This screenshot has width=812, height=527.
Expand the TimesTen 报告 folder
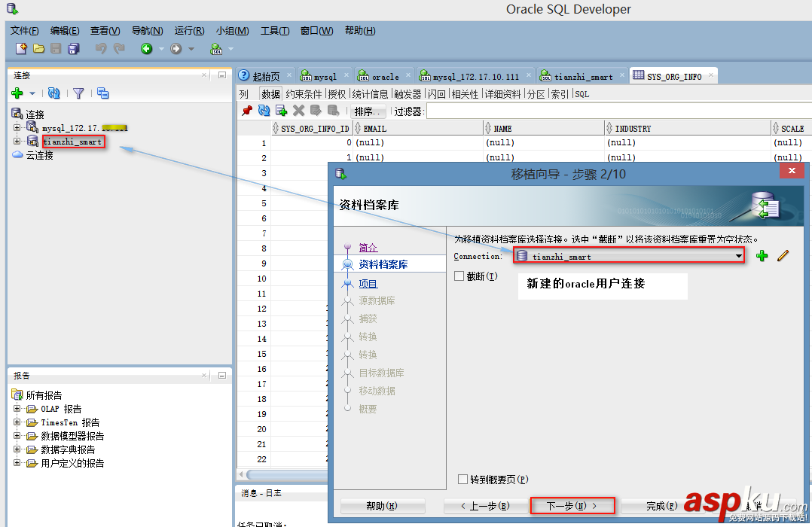point(17,422)
